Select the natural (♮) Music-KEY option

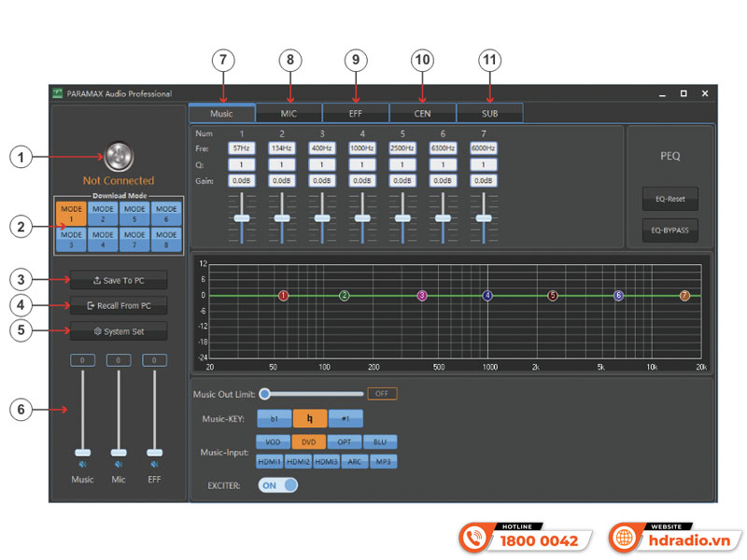click(310, 418)
